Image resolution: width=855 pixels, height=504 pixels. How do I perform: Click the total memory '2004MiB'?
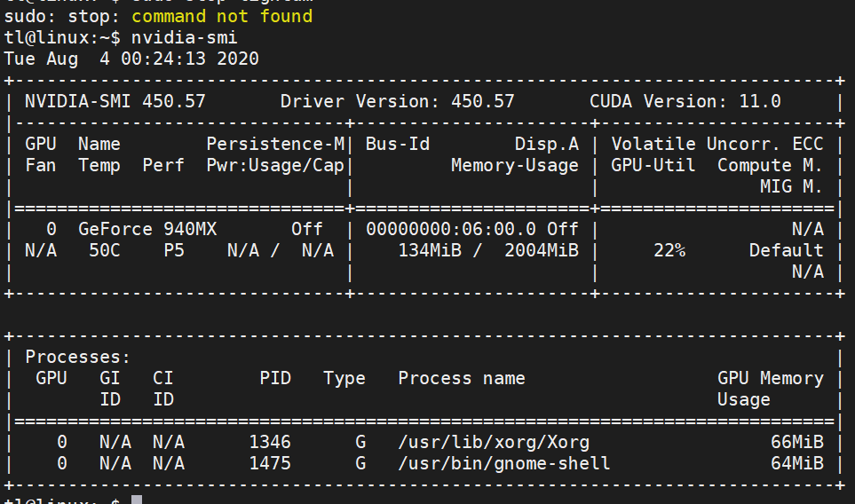click(542, 250)
